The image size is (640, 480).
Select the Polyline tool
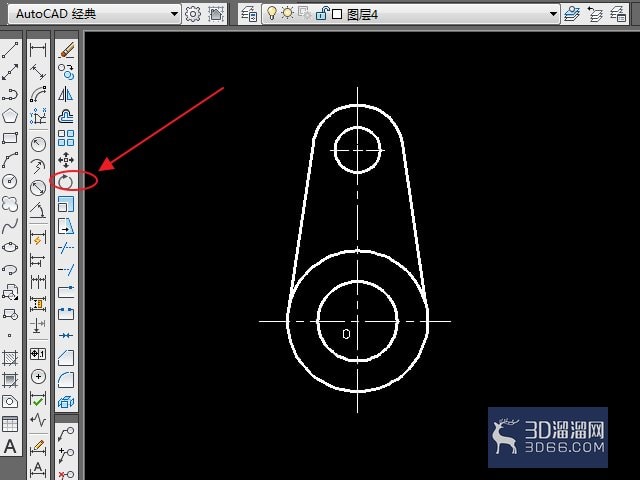(x=10, y=94)
